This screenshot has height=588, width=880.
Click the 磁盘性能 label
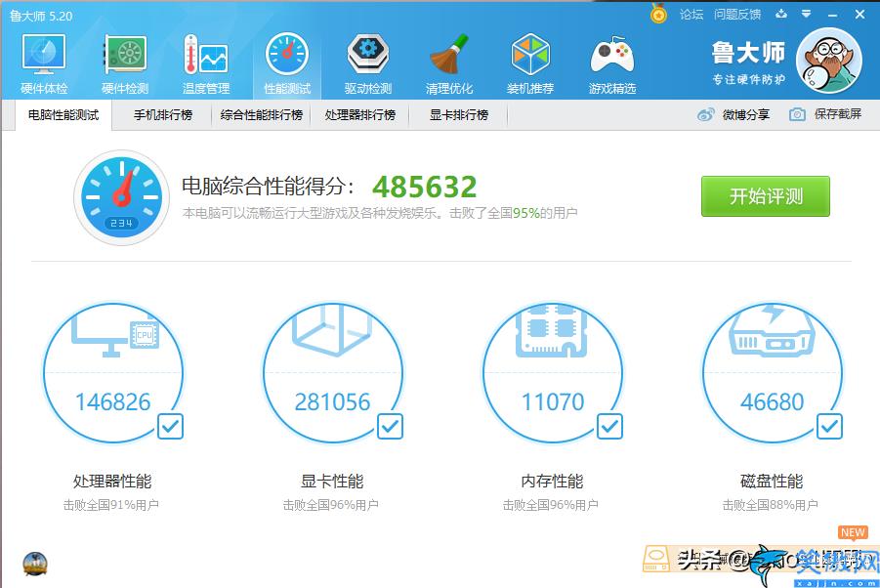click(772, 482)
